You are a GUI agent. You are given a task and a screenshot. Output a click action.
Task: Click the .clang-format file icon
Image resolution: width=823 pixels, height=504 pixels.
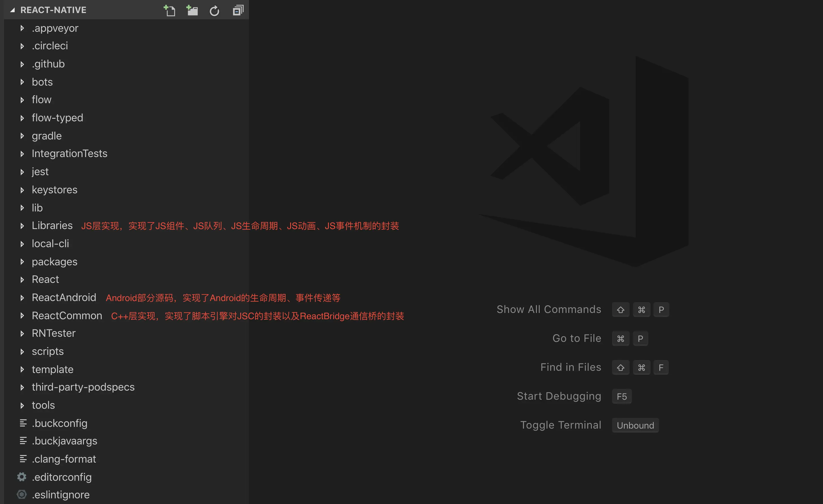pyautogui.click(x=23, y=459)
